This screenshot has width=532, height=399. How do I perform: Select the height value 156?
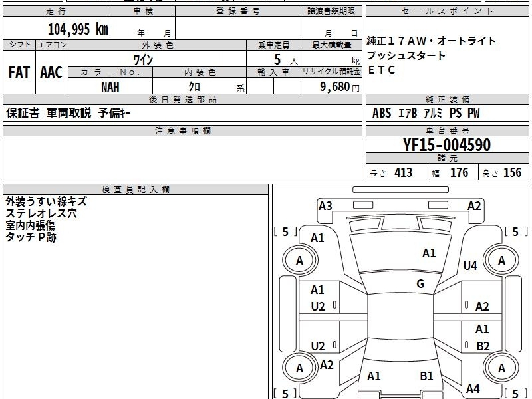coord(512,172)
